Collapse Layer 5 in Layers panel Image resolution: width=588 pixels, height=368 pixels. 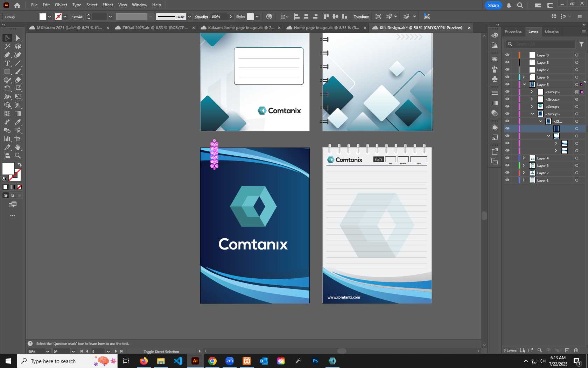(x=524, y=84)
